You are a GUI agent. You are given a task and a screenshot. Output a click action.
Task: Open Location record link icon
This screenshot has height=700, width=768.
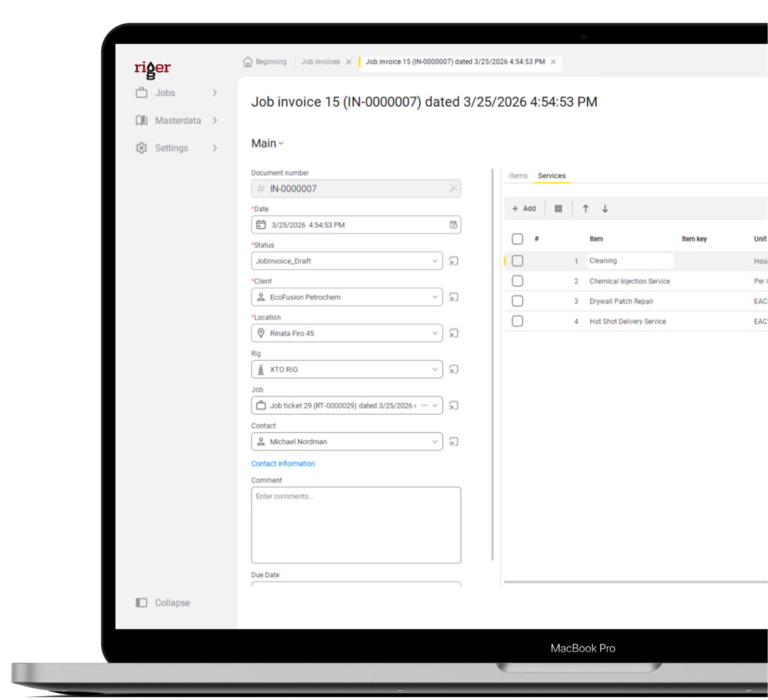tap(454, 334)
